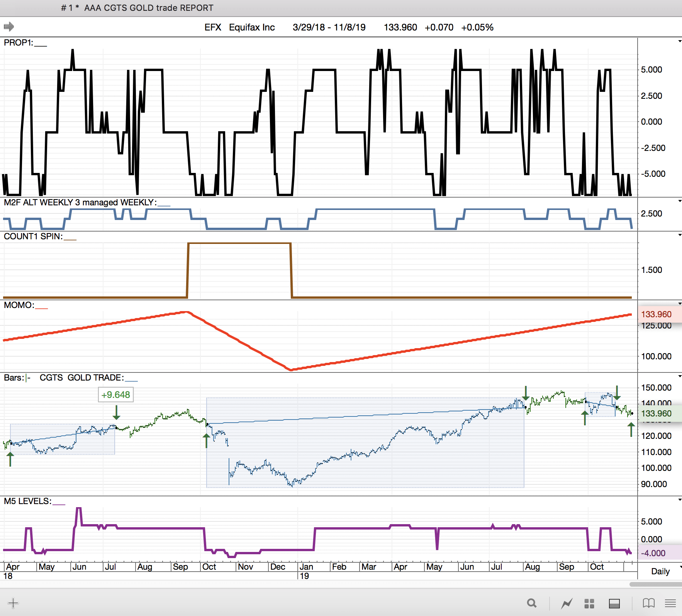Open the book icon in bottom toolbar

648,603
